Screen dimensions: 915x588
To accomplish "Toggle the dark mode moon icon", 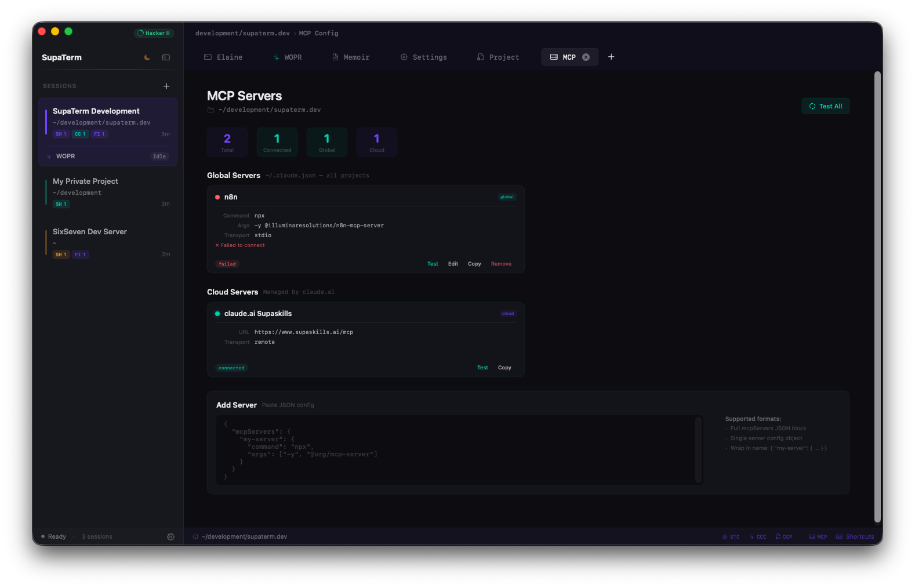I will coord(147,57).
